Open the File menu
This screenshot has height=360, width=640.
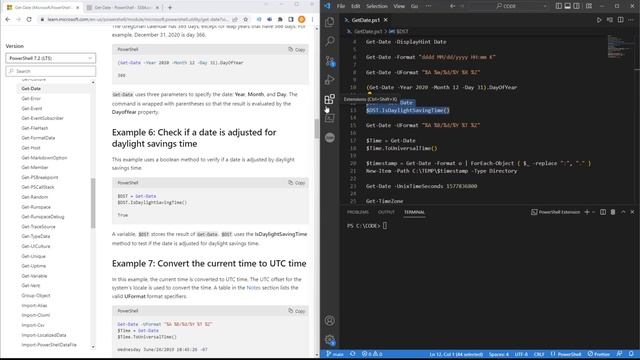coord(341,6)
